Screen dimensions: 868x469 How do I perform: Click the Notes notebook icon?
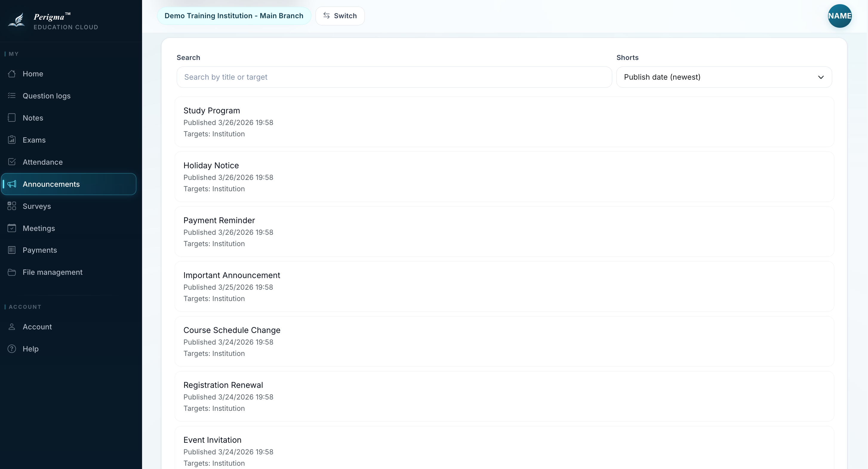[x=12, y=118]
